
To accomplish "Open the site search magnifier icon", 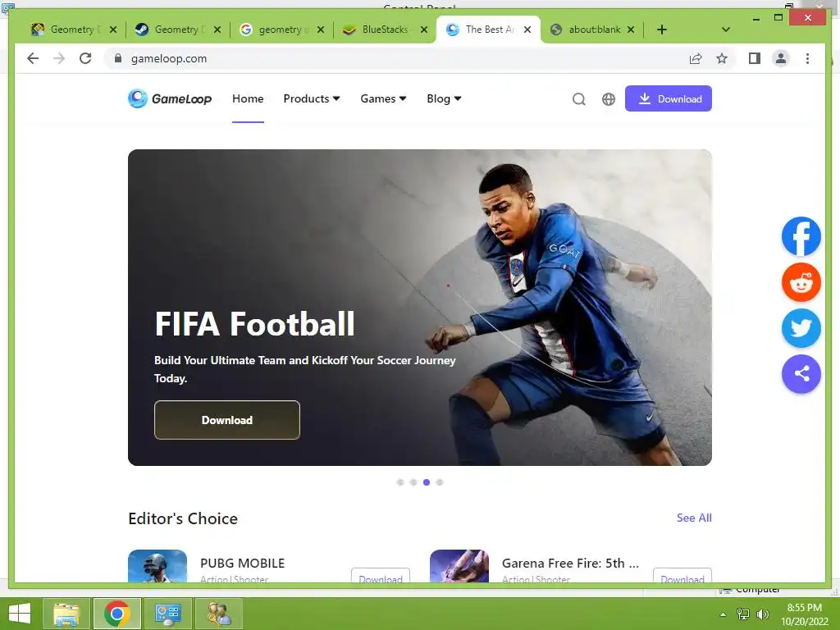I will click(578, 99).
